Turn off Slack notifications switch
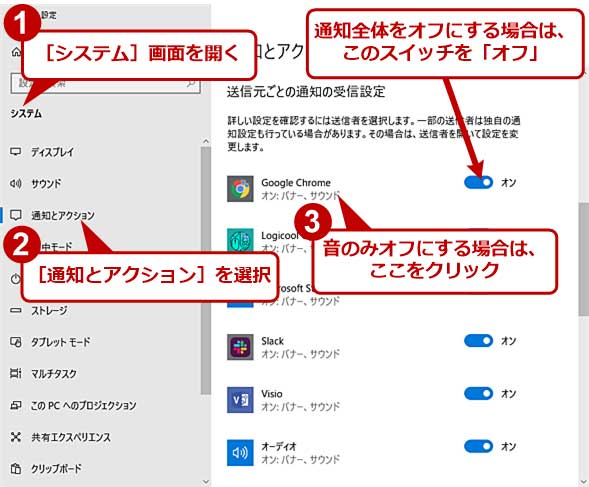This screenshot has height=487, width=589. coord(478,341)
